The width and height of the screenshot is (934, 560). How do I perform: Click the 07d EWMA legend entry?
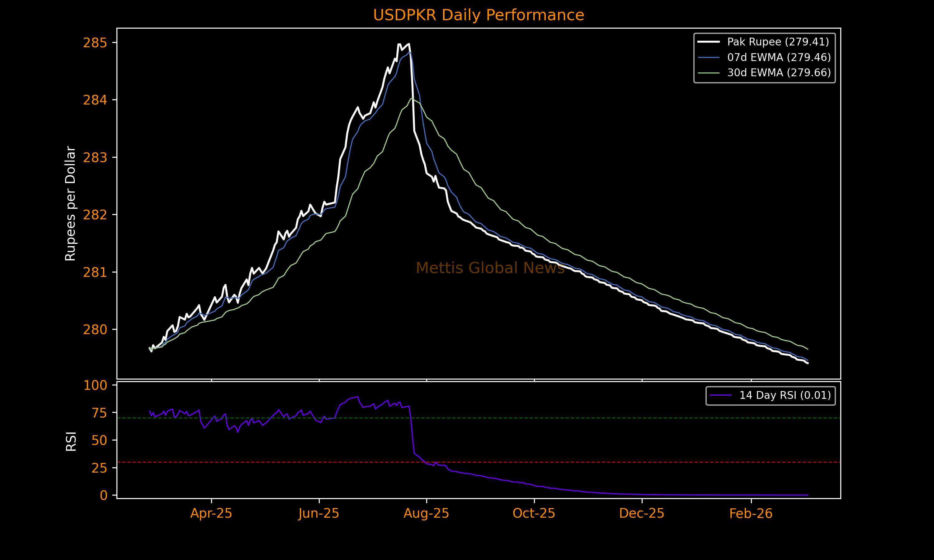coord(779,57)
